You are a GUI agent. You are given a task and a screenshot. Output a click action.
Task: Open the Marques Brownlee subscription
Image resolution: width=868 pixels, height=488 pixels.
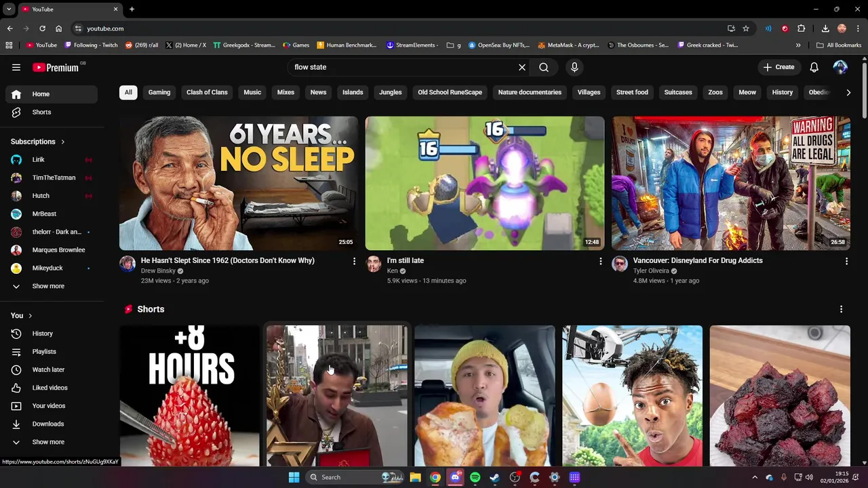coord(52,250)
